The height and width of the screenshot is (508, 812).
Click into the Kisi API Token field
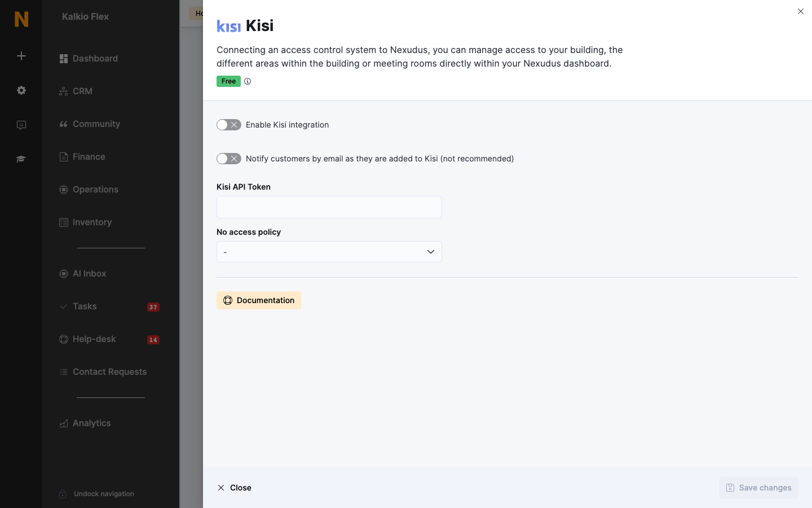(329, 207)
